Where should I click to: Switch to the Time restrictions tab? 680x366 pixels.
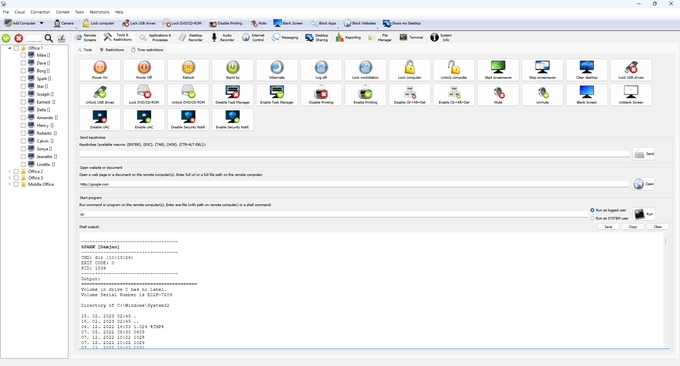[x=147, y=50]
